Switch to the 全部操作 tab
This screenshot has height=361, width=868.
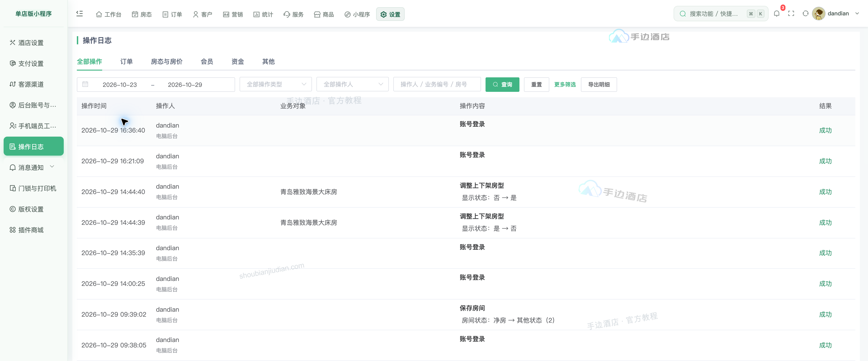(x=89, y=62)
